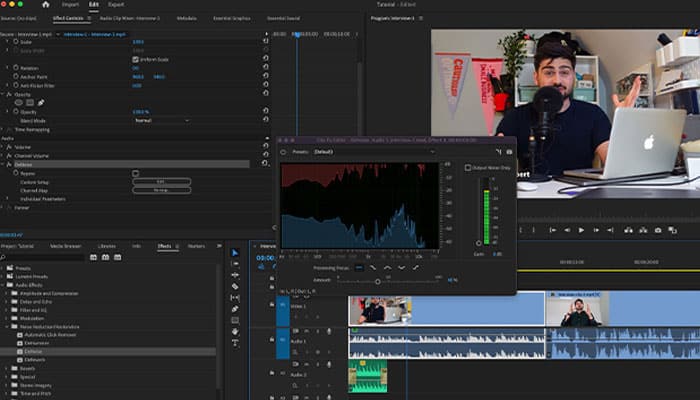
Task: Toggle animation stopwatch for Rotation
Action: [x=16, y=68]
